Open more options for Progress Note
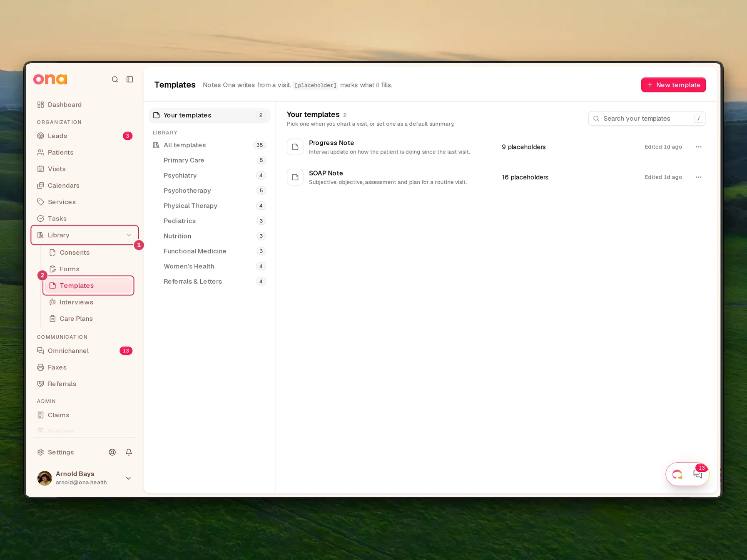Image resolution: width=747 pixels, height=560 pixels. [x=699, y=147]
